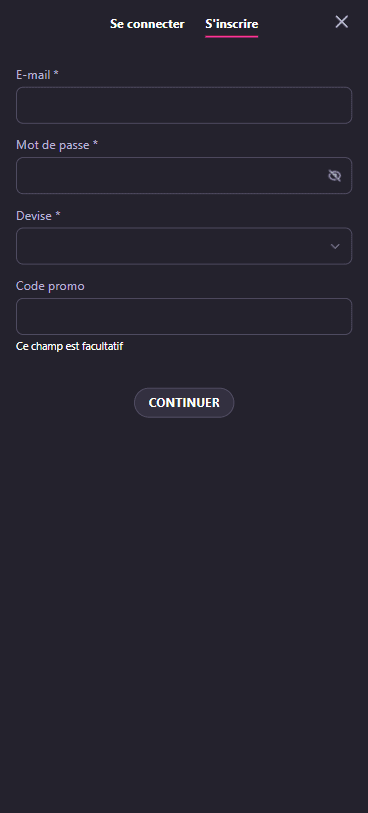Screen dimensions: 368x813
Task: Click the Devise chevron arrow
Action: [335, 246]
